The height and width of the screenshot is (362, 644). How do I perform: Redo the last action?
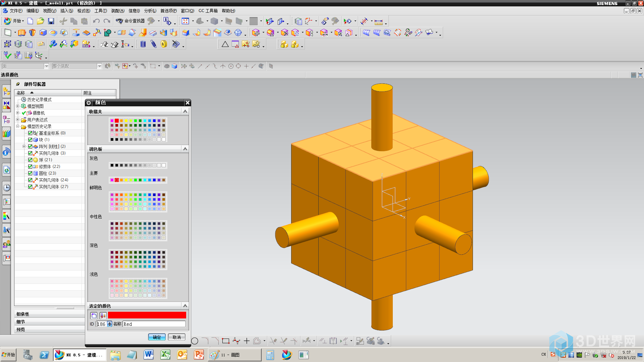click(107, 21)
